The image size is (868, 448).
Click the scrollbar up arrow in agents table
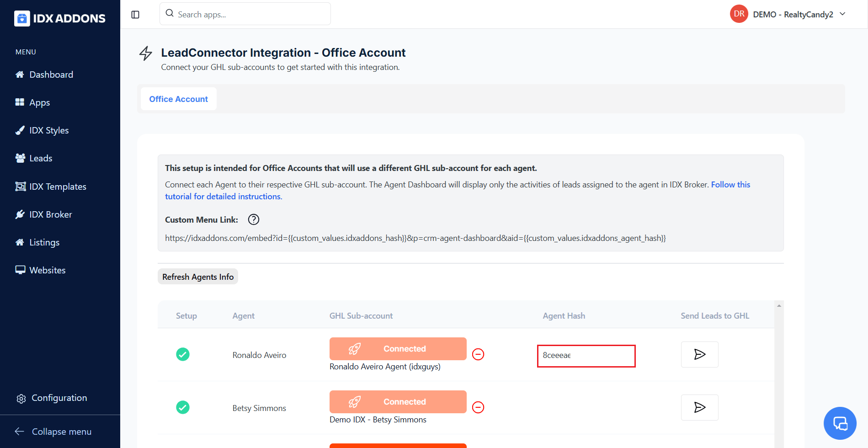pyautogui.click(x=779, y=305)
